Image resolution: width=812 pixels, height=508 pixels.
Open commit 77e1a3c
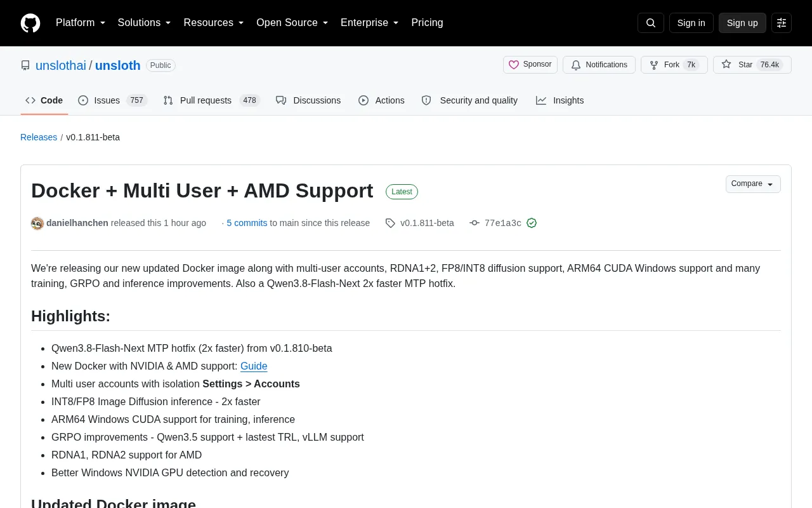click(x=503, y=223)
